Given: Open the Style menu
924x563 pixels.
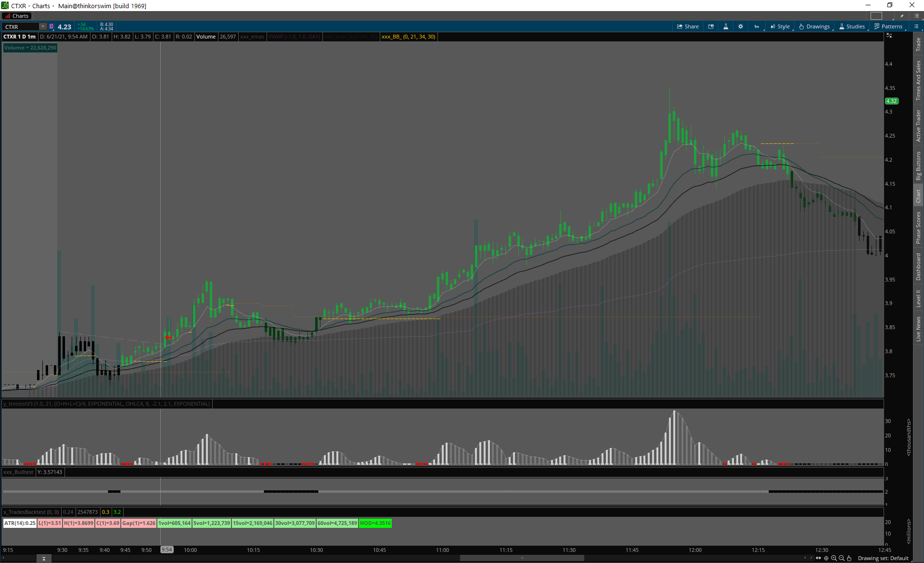Looking at the screenshot, I should click(x=780, y=26).
